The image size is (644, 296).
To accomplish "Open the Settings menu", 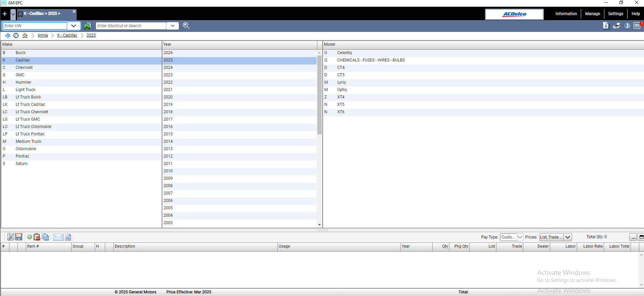I will click(615, 14).
